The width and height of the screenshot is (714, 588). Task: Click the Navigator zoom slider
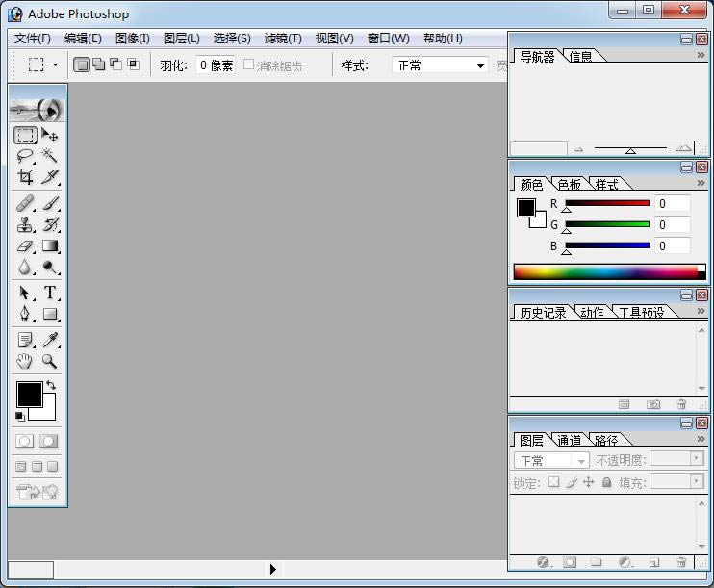coord(630,148)
